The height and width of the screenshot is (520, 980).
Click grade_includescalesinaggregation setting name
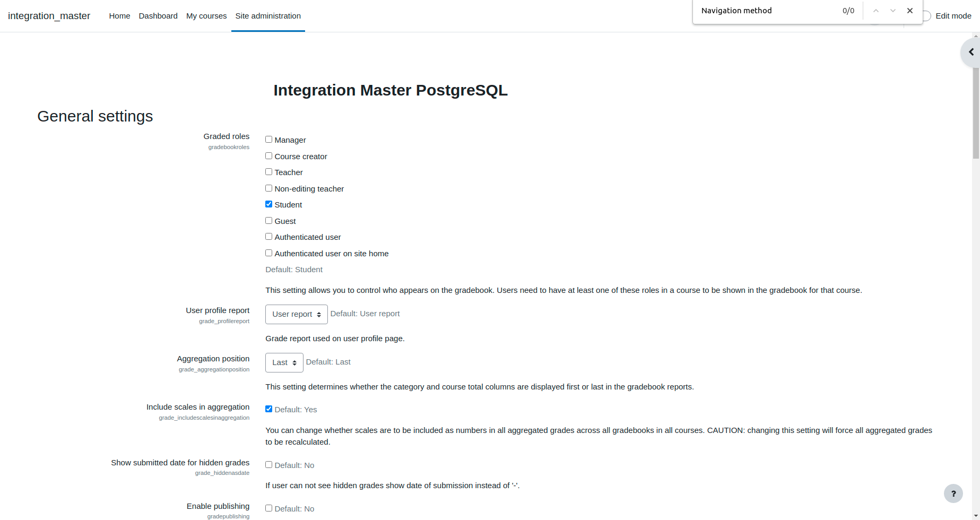coord(204,418)
